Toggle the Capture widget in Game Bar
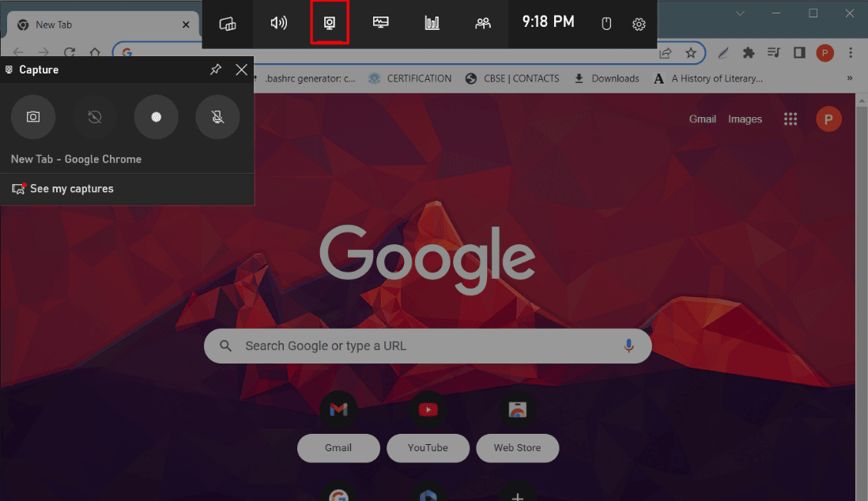Viewport: 868px width, 501px height. [330, 23]
